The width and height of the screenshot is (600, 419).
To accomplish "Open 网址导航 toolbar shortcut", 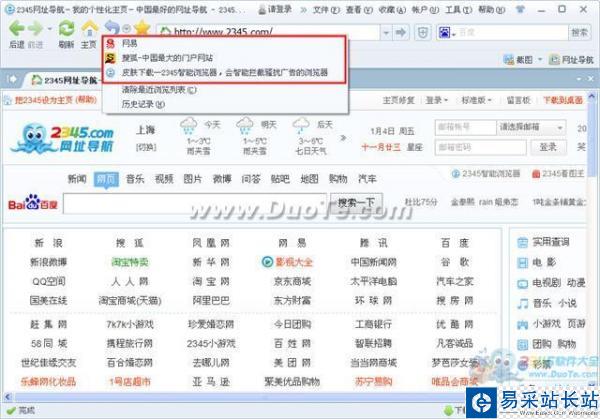I will pyautogui.click(x=571, y=60).
